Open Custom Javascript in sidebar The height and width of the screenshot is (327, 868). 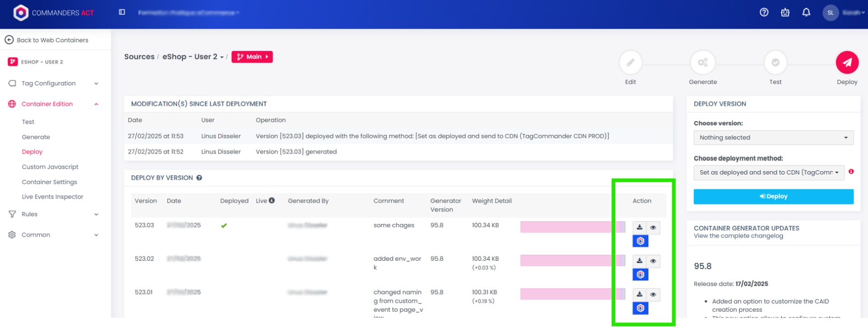50,167
